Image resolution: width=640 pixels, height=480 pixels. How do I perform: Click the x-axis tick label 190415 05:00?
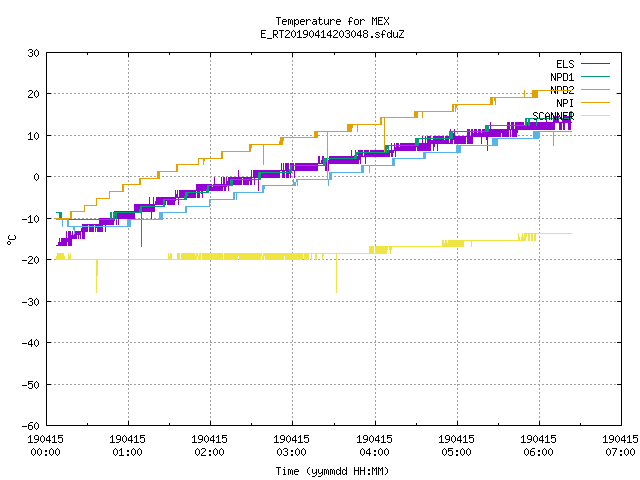(456, 446)
